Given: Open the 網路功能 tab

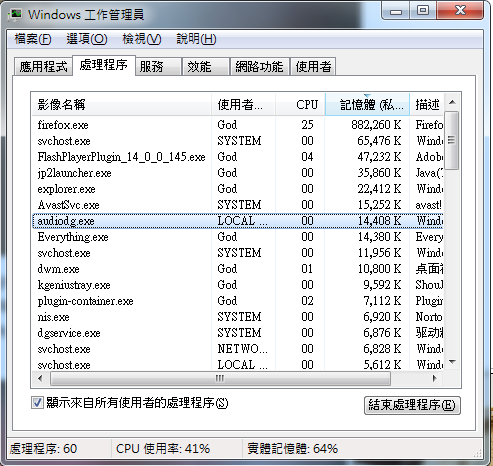Looking at the screenshot, I should pyautogui.click(x=259, y=67).
